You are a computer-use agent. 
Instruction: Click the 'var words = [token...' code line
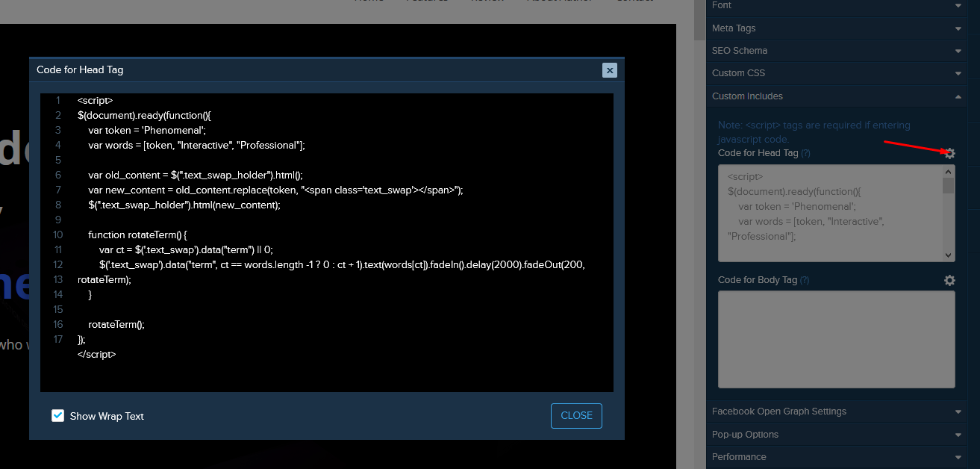pyautogui.click(x=196, y=145)
